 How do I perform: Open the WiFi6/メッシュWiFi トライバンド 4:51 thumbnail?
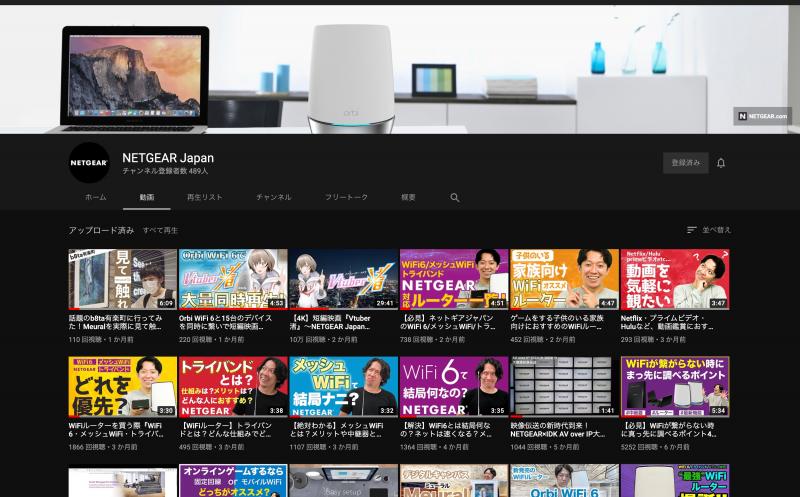(x=454, y=279)
